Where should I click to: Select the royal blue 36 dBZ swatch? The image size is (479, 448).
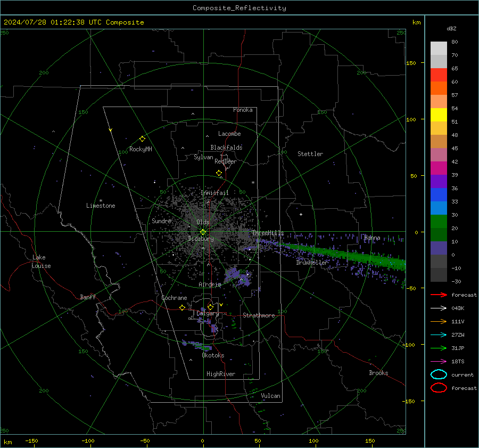coord(439,195)
